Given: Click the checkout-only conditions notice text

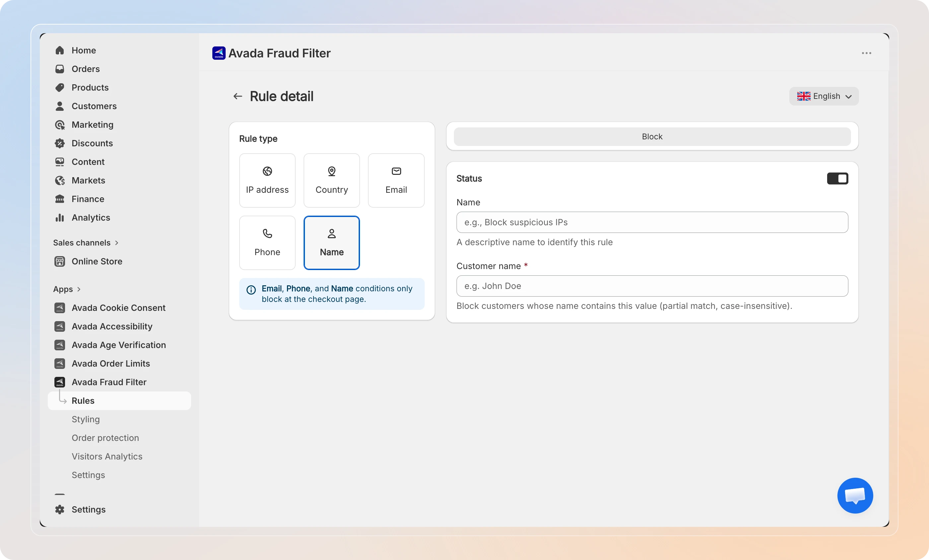Looking at the screenshot, I should pyautogui.click(x=337, y=294).
